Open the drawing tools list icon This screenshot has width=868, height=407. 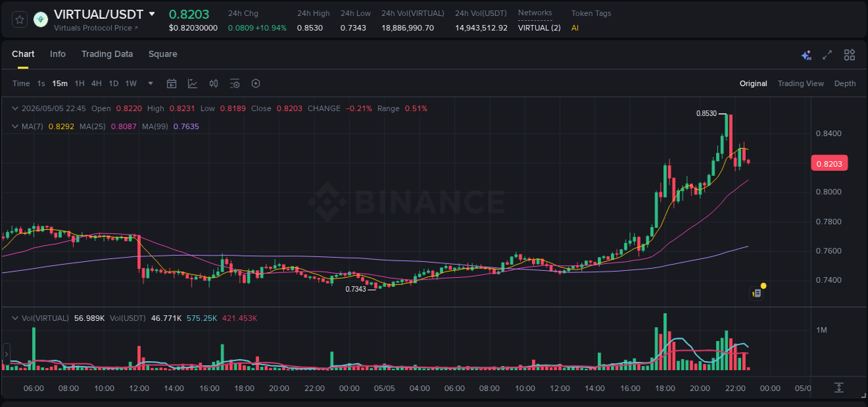click(235, 83)
